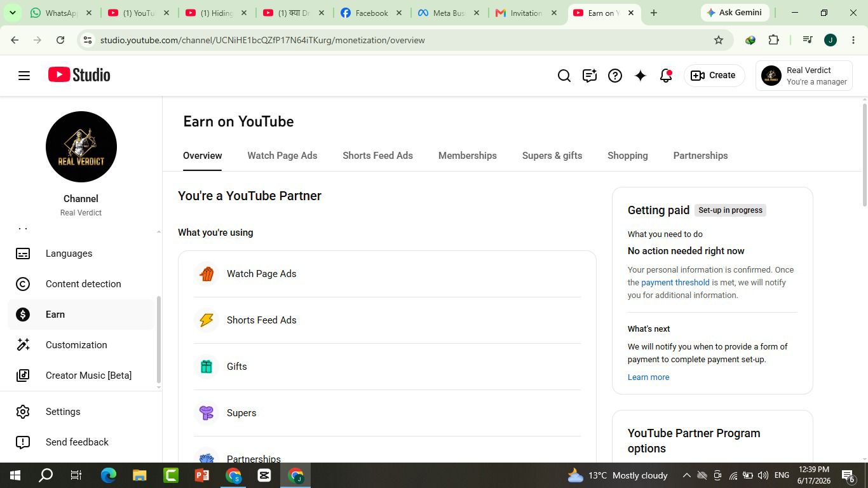
Task: Close the Earn on YouTube tab
Action: click(631, 13)
